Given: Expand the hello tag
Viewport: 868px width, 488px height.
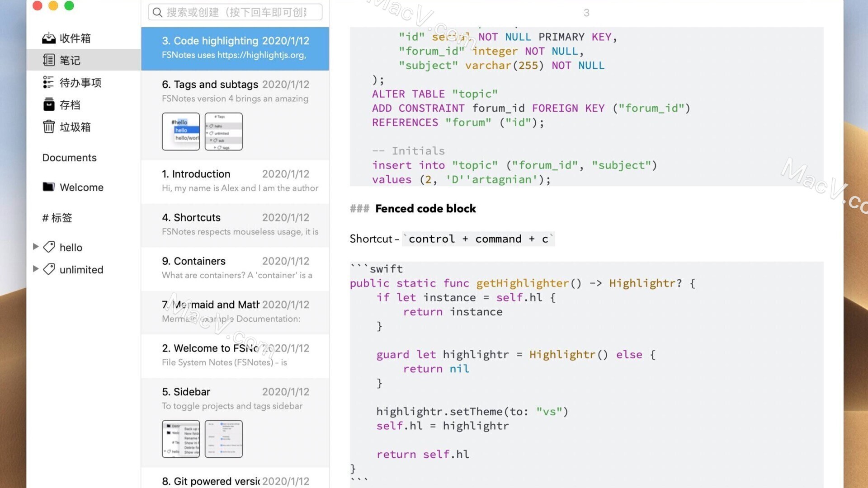Looking at the screenshot, I should [36, 246].
